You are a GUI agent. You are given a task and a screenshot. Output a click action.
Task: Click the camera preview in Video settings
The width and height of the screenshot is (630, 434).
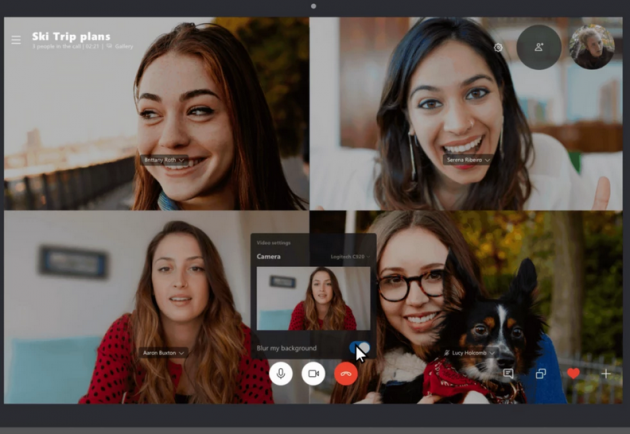[313, 299]
